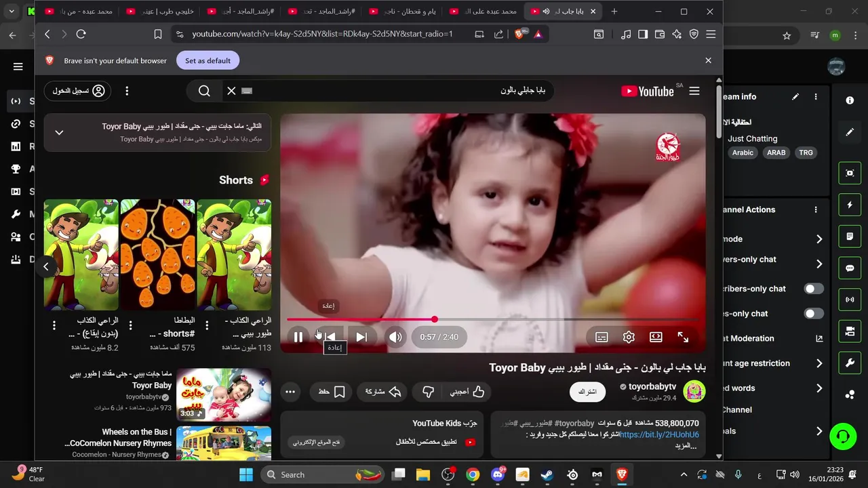The width and height of the screenshot is (868, 488).
Task: Open Brave Shields lion icon
Action: tap(520, 34)
